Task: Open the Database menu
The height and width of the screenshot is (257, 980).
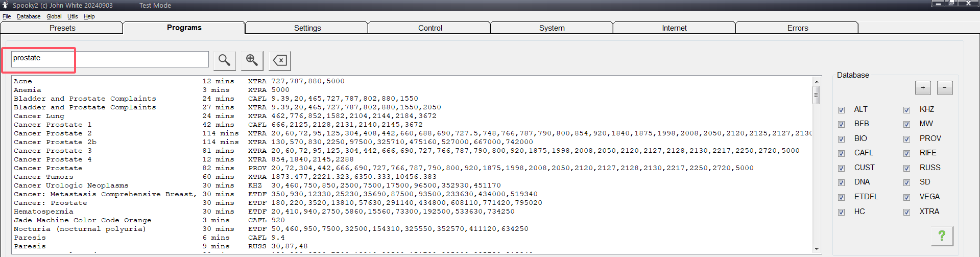Action: [x=29, y=16]
